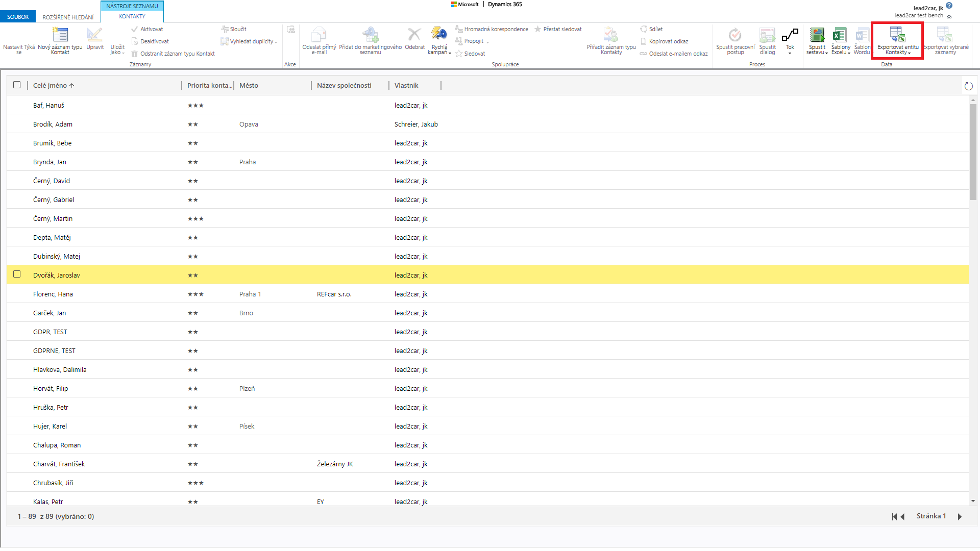
Task: Click the Deaktivovat button
Action: (x=154, y=41)
